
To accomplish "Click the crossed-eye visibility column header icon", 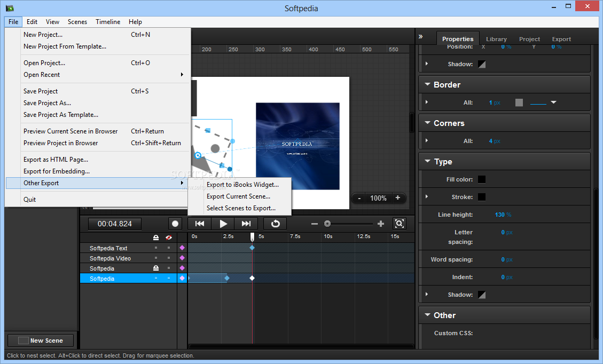I will click(x=168, y=238).
